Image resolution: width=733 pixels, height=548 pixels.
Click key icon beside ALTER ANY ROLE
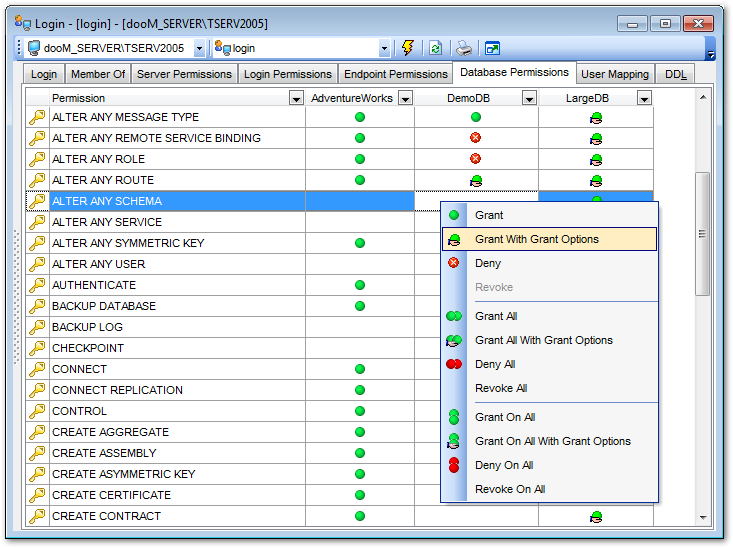point(37,159)
